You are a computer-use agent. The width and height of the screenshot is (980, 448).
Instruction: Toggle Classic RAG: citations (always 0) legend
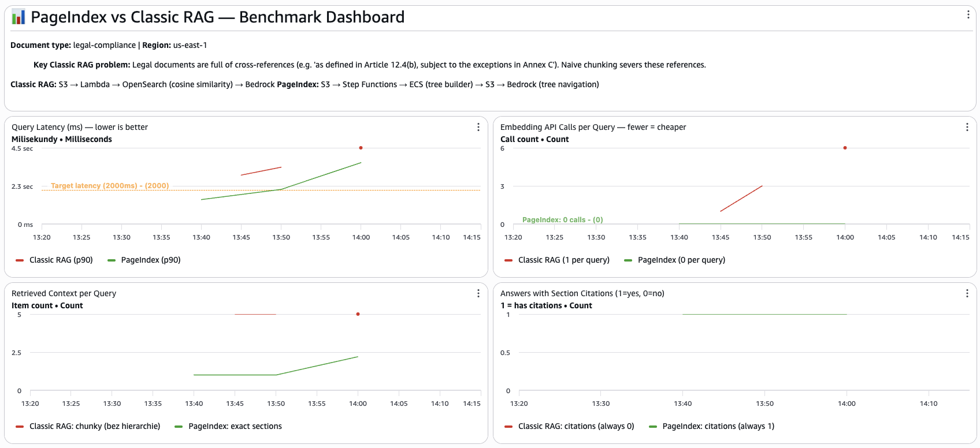click(x=569, y=426)
